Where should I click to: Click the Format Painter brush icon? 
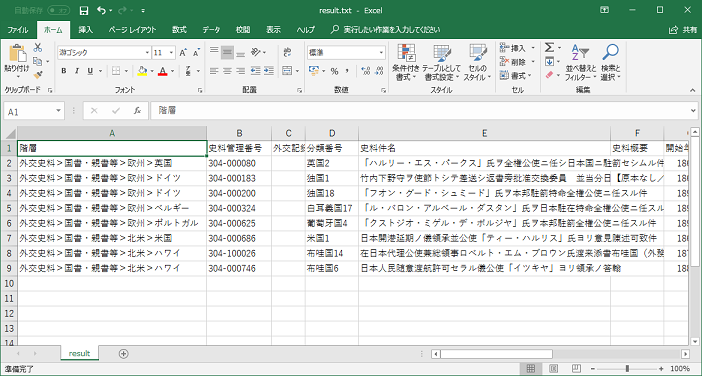click(x=38, y=75)
